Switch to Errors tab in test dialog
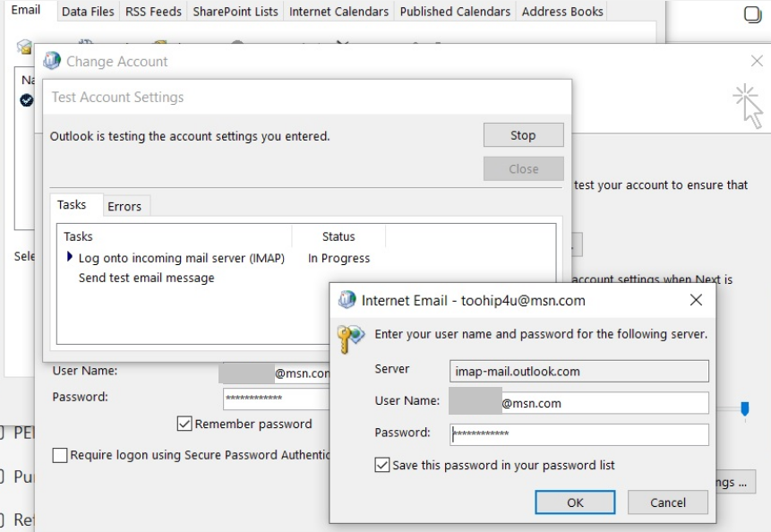 click(x=124, y=207)
